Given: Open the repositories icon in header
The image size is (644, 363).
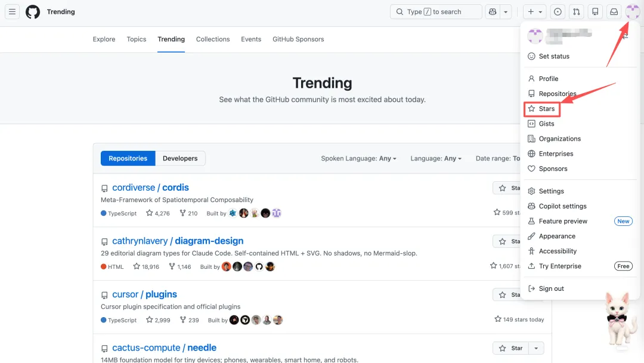Looking at the screenshot, I should [x=595, y=12].
